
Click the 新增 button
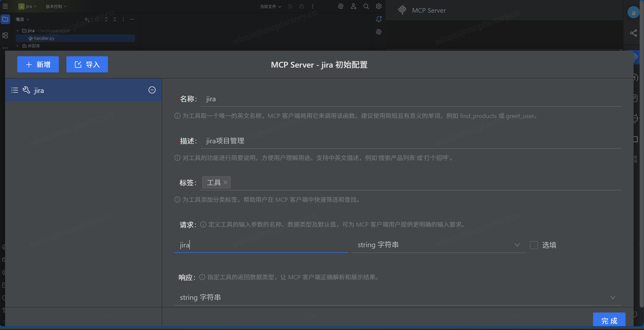point(38,64)
